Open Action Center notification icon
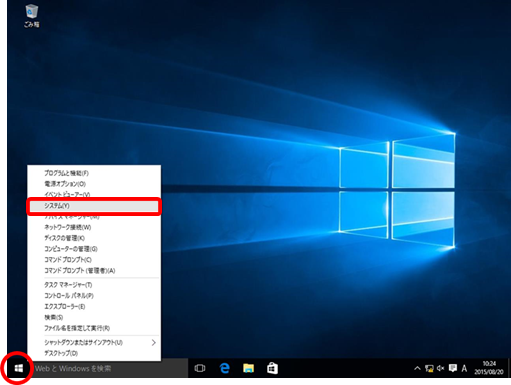Viewport: 511px width, 385px height. point(453,368)
